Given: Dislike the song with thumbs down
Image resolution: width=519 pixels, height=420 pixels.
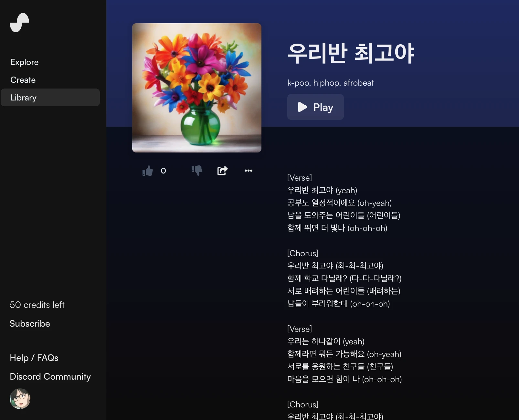Looking at the screenshot, I should coord(196,170).
